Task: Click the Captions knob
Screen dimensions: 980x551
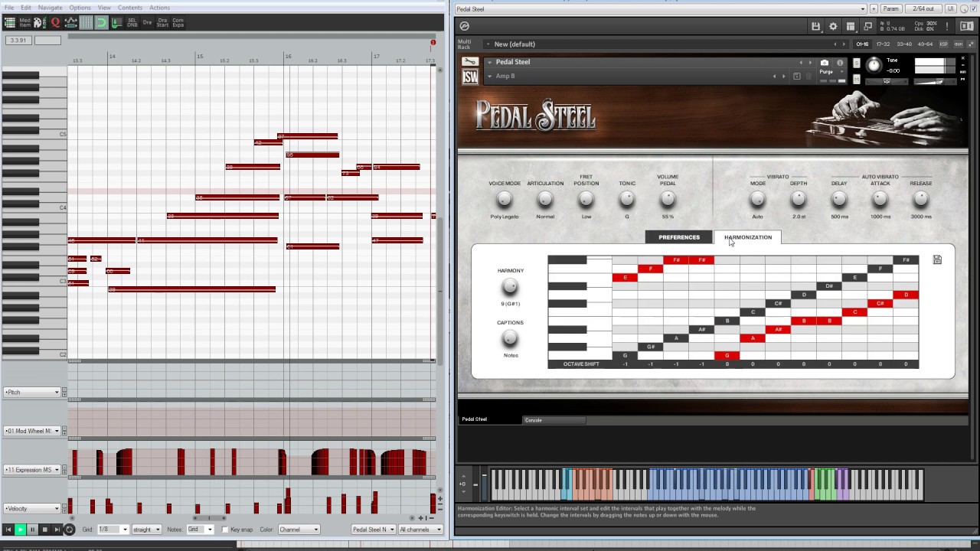Action: [x=510, y=338]
